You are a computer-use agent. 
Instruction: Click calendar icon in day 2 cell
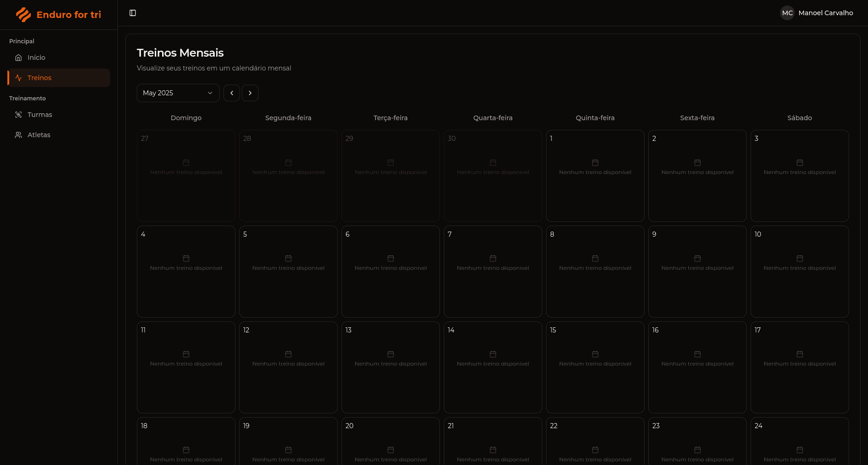coord(698,163)
